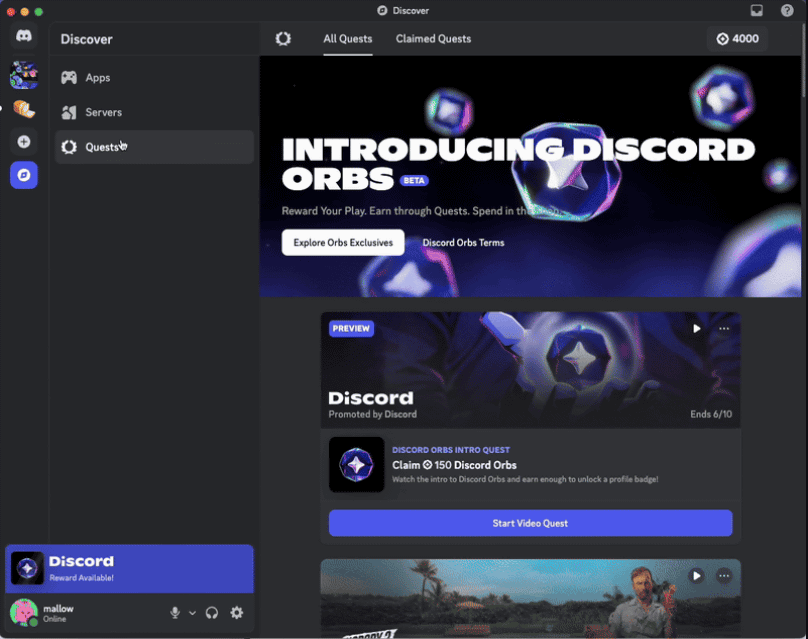Switch to the Claimed Quests tab

pos(433,39)
